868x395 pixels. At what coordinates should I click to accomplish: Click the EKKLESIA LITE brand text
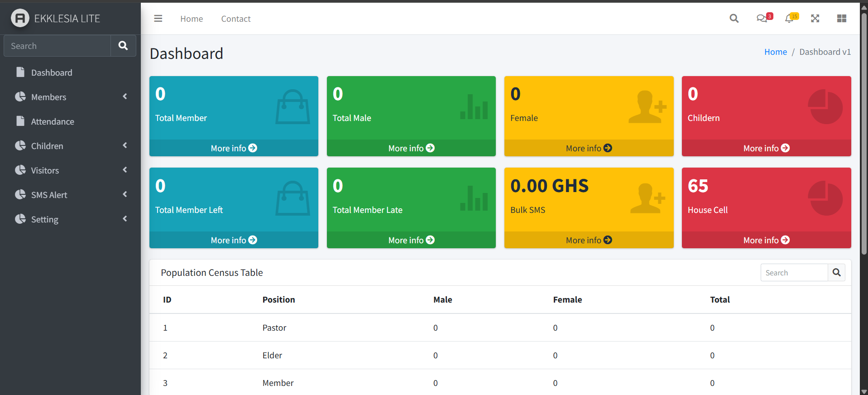coord(67,19)
